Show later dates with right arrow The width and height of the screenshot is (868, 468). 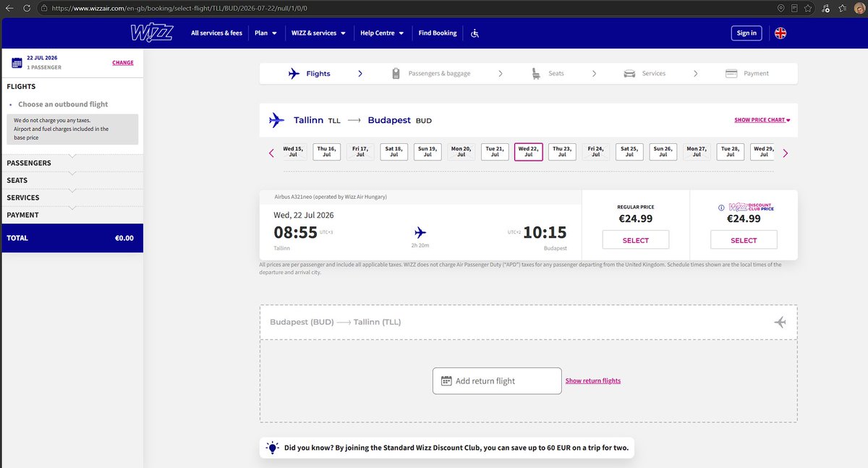(x=786, y=153)
